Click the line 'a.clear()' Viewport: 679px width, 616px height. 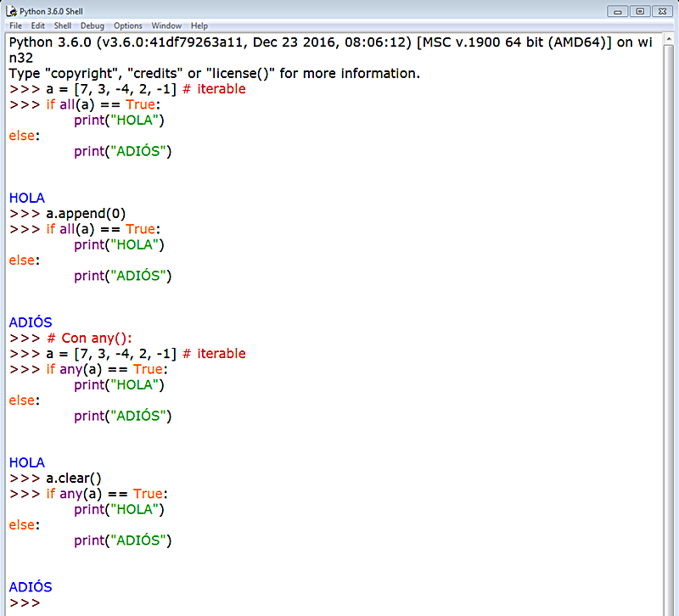[x=74, y=479]
